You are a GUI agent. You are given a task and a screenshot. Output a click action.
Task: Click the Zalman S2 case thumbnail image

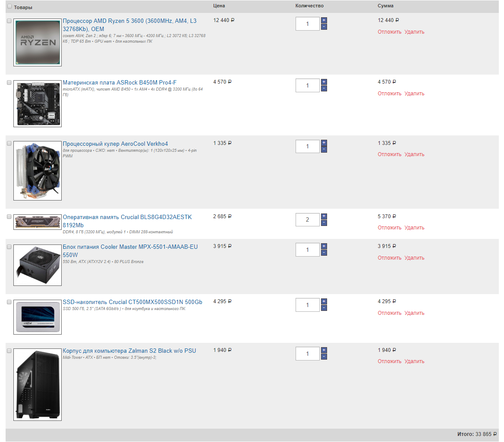[38, 385]
